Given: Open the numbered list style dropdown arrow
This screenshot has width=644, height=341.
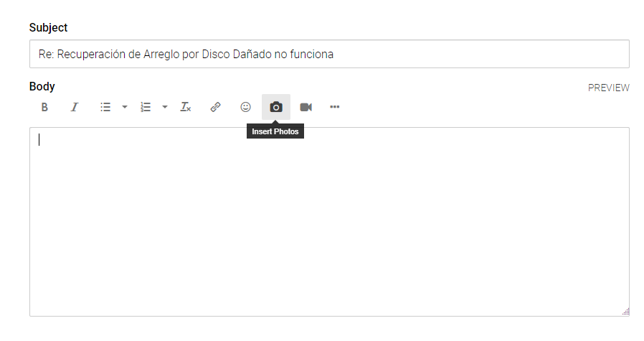Looking at the screenshot, I should pyautogui.click(x=165, y=108).
